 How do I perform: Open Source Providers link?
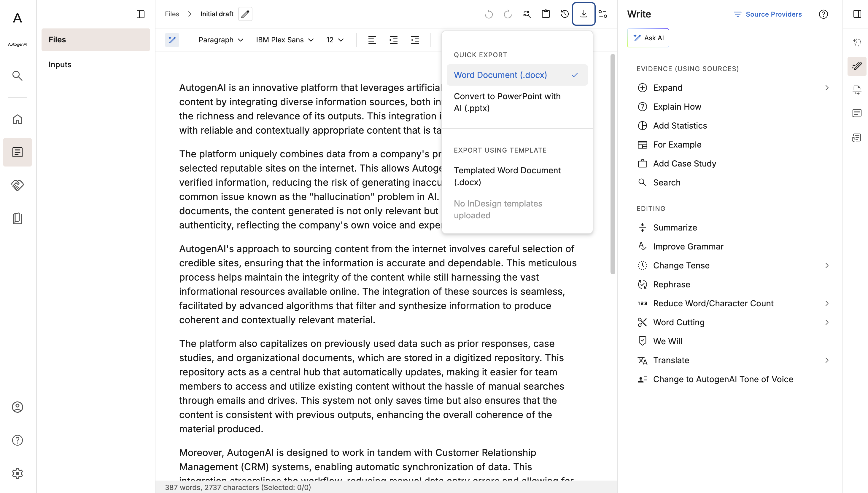tap(768, 14)
